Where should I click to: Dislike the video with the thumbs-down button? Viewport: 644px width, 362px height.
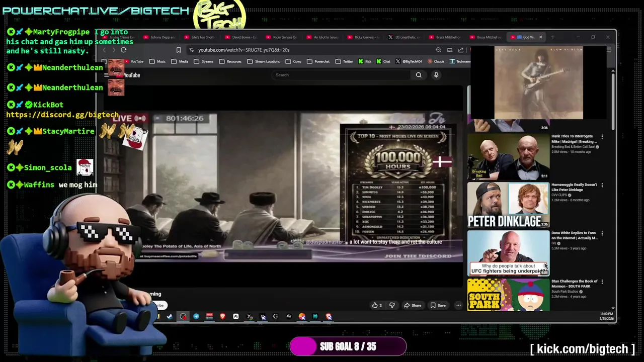pyautogui.click(x=392, y=305)
